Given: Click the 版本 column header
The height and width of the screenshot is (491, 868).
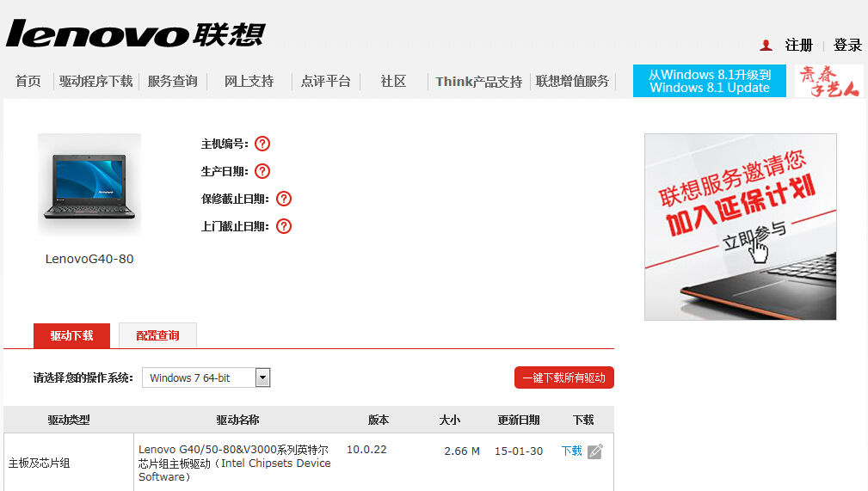Looking at the screenshot, I should [379, 420].
